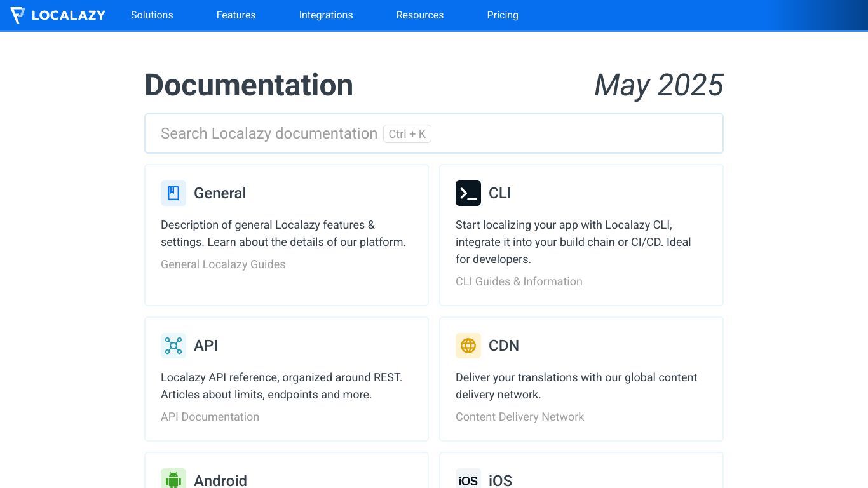The height and width of the screenshot is (488, 868).
Task: Click the Ctrl + K shortcut badge
Action: click(x=407, y=134)
